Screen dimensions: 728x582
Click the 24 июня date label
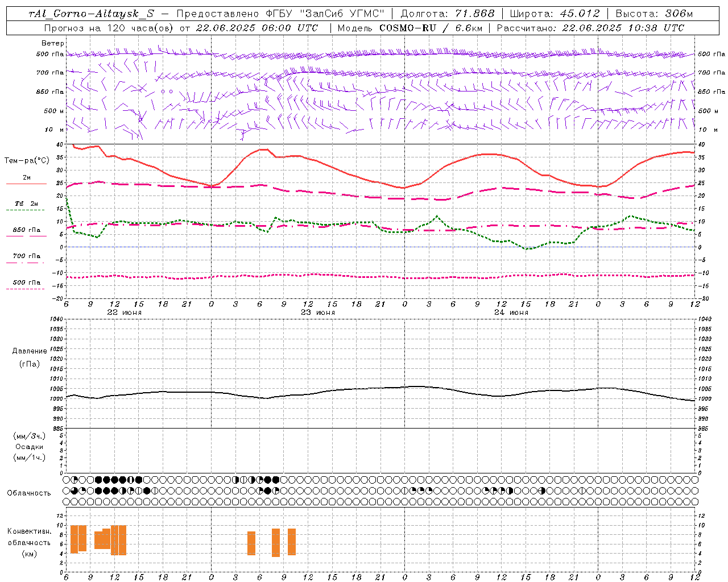tap(511, 313)
